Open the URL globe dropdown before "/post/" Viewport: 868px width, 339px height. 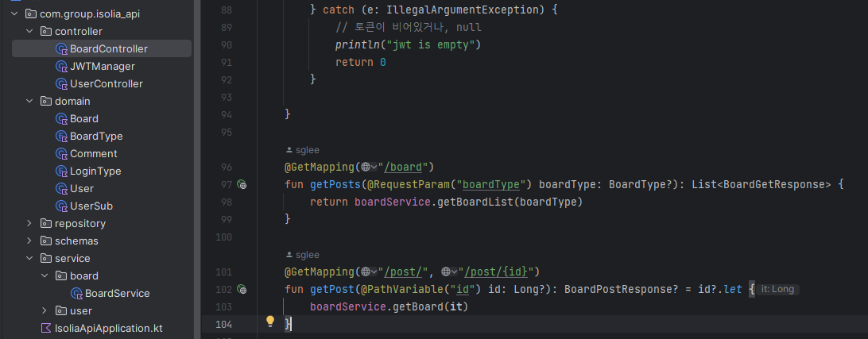click(369, 272)
